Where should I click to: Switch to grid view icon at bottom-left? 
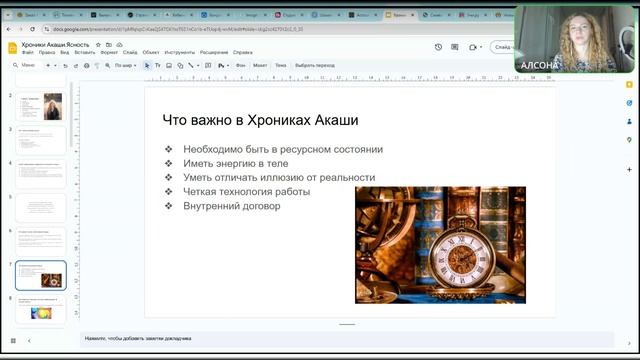point(13,340)
